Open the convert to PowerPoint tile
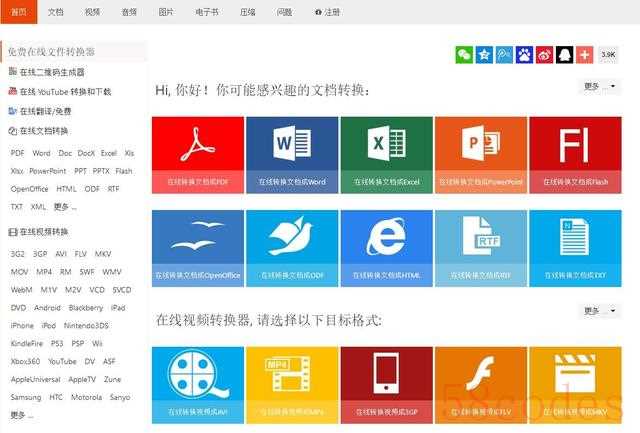 click(x=481, y=155)
